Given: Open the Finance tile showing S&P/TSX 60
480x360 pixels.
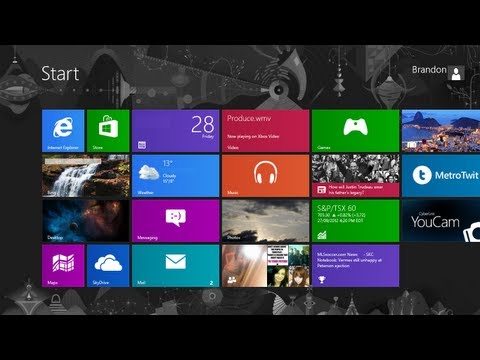Looking at the screenshot, I should coord(356,221).
